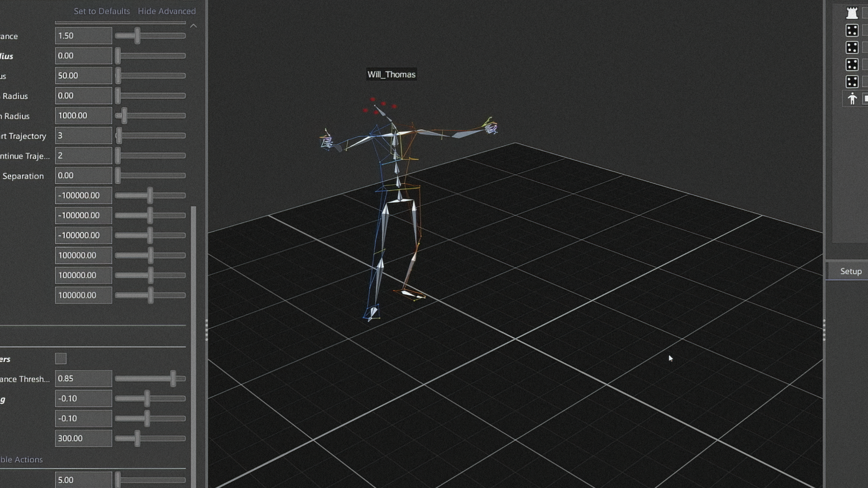
Task: Click Set to Defaults
Action: (102, 11)
